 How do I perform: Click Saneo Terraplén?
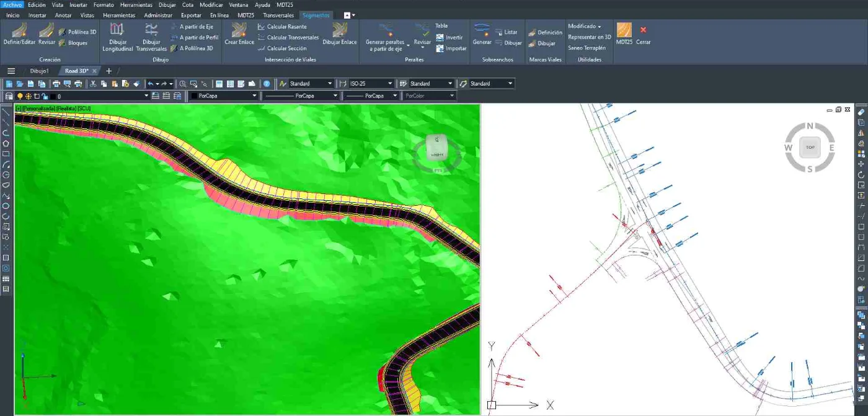pyautogui.click(x=587, y=48)
